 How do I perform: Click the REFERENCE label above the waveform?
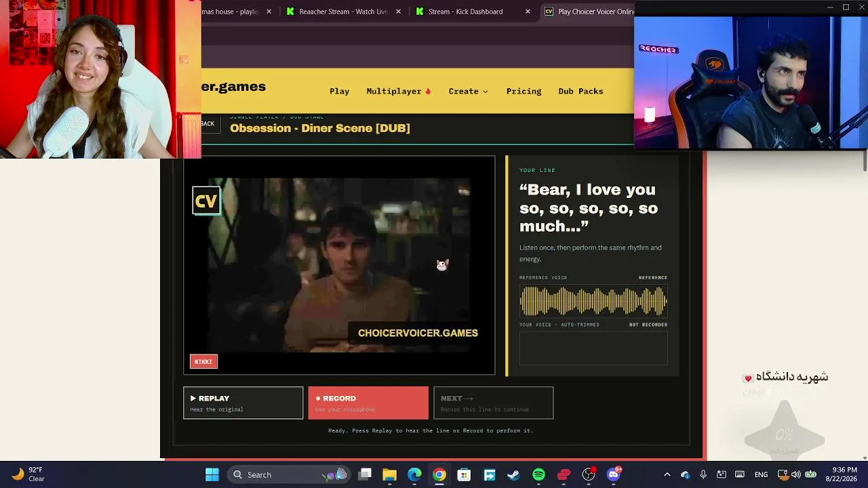pyautogui.click(x=653, y=277)
